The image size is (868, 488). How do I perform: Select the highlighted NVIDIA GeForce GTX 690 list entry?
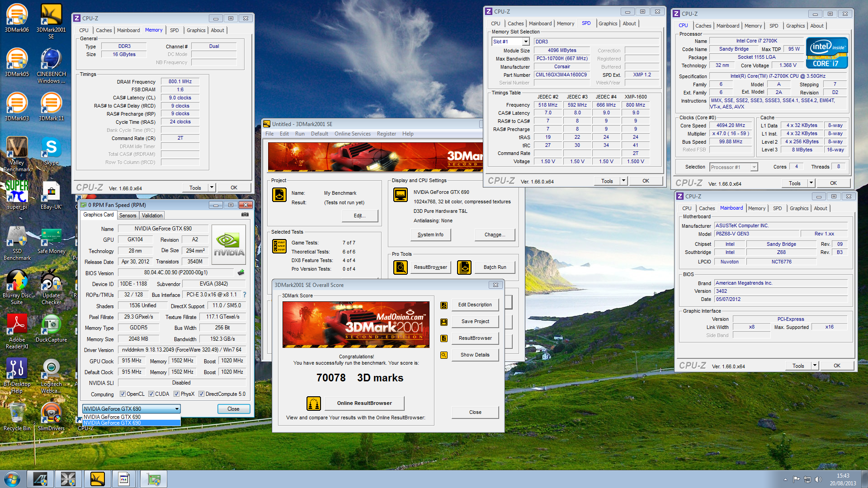[131, 423]
